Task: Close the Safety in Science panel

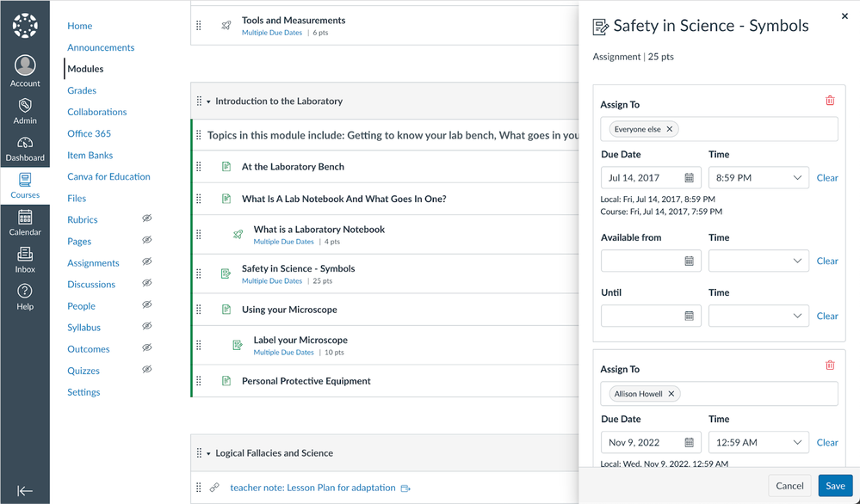Action: (844, 16)
